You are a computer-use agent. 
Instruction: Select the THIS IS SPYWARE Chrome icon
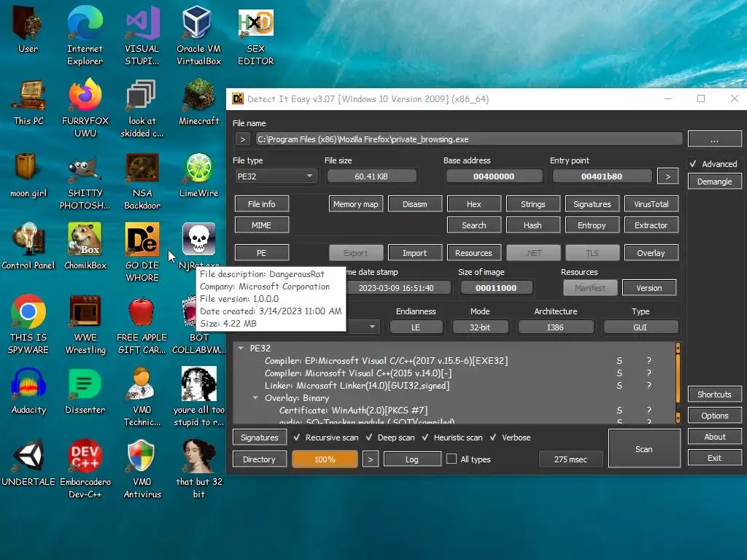coord(28,324)
